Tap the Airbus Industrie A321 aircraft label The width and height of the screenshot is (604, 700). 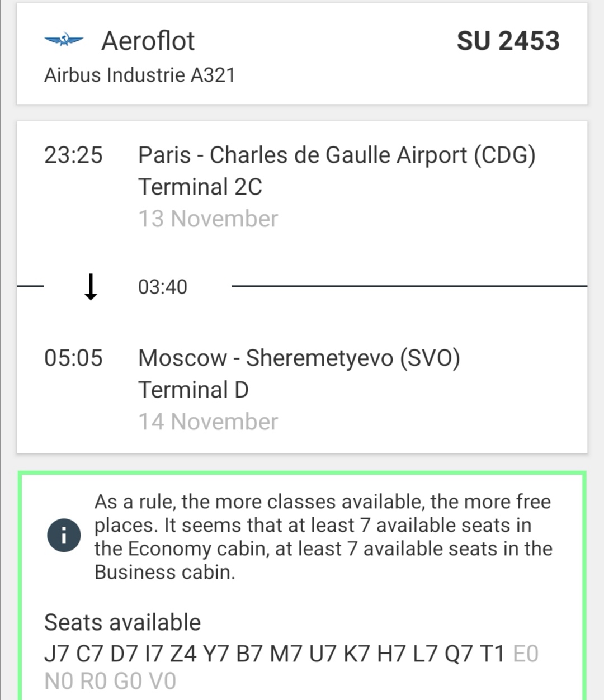click(140, 75)
